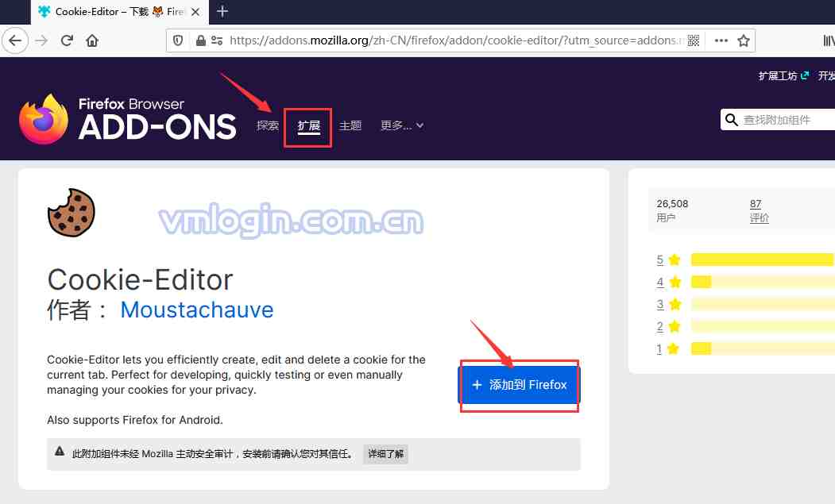
Task: Open the 87 评价 reviews link
Action: (759, 211)
